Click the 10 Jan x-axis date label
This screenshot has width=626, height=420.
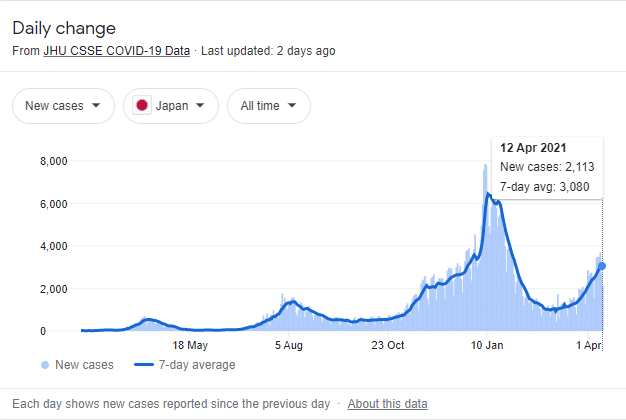(487, 345)
